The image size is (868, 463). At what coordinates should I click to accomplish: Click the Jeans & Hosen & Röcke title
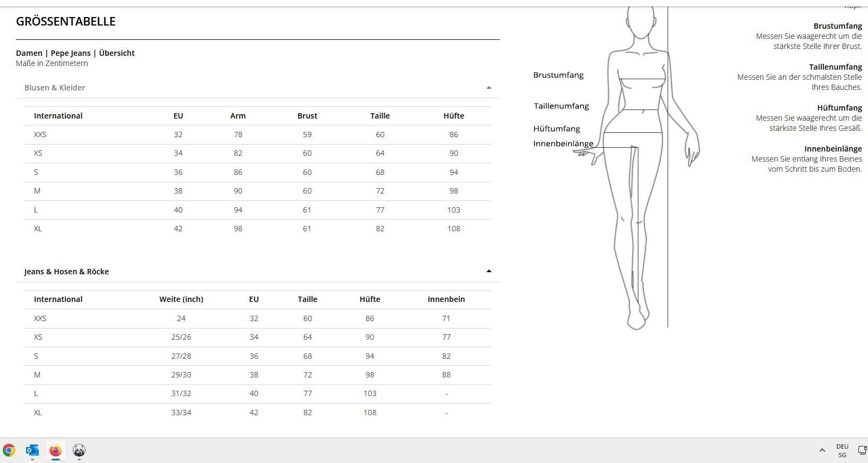(x=66, y=272)
